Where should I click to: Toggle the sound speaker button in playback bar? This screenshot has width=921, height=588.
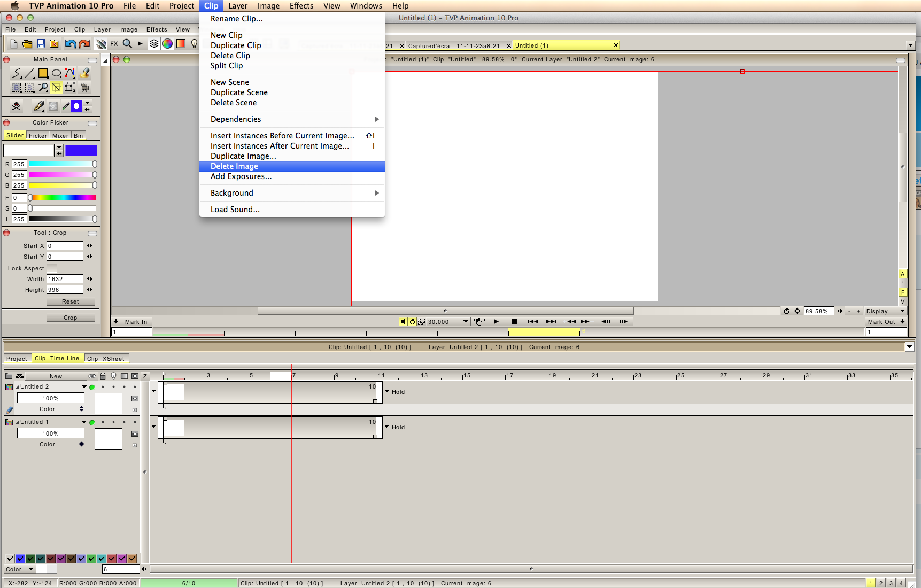coord(403,321)
